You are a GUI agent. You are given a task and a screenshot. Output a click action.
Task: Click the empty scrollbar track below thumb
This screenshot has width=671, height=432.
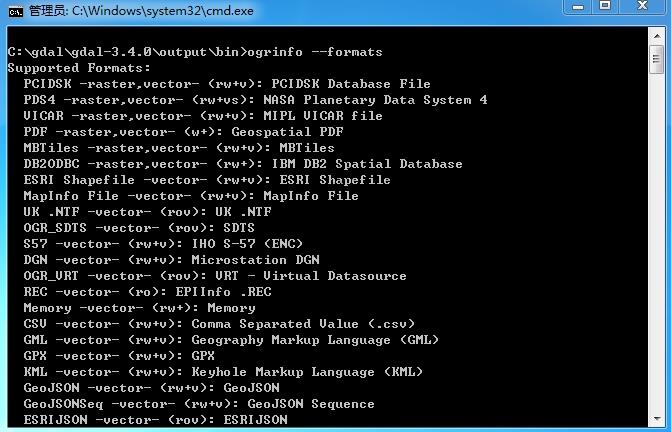pos(657,242)
